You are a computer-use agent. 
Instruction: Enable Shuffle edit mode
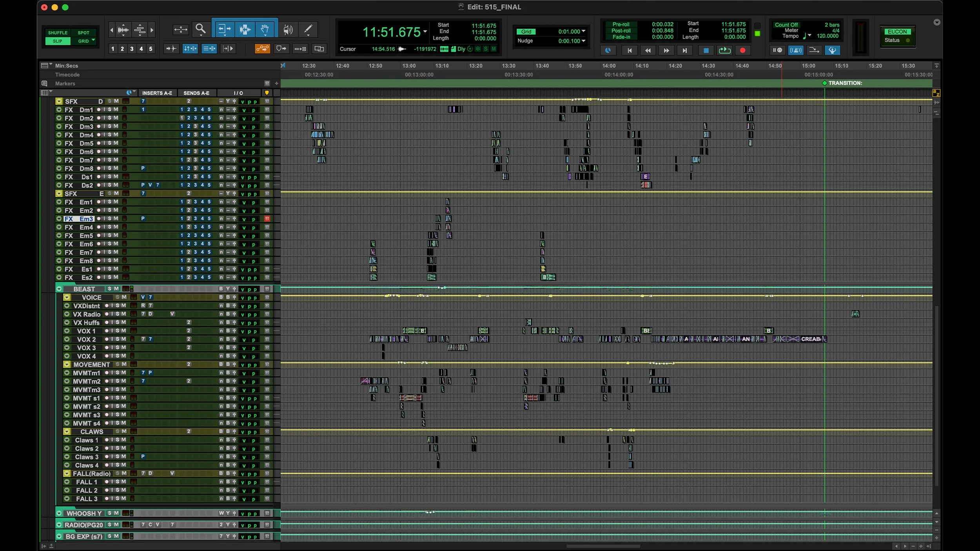(x=58, y=33)
